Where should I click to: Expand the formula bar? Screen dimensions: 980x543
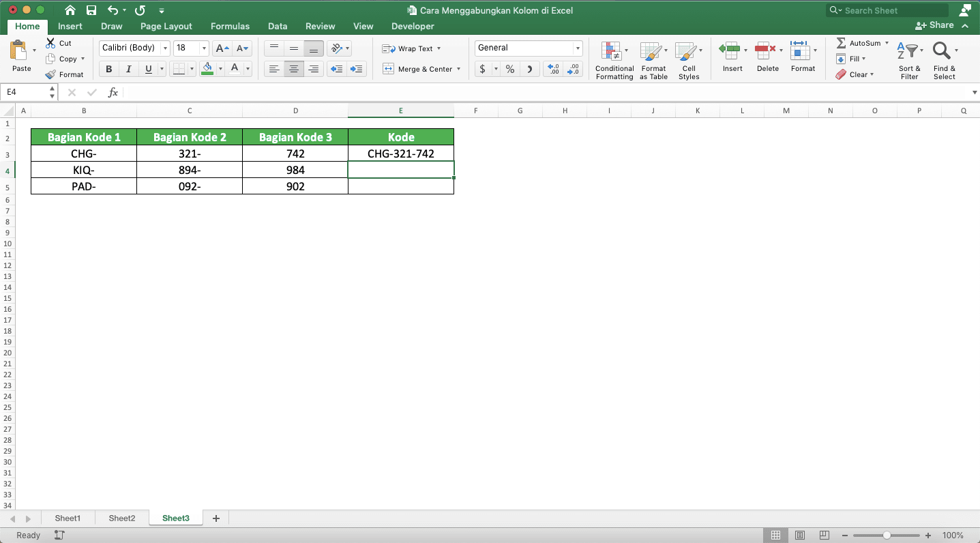(x=973, y=92)
